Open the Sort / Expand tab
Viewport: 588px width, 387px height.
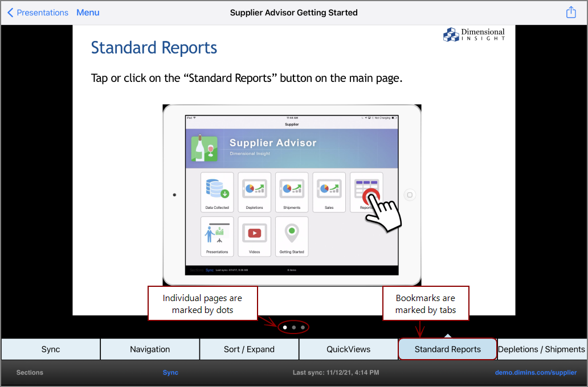point(249,349)
